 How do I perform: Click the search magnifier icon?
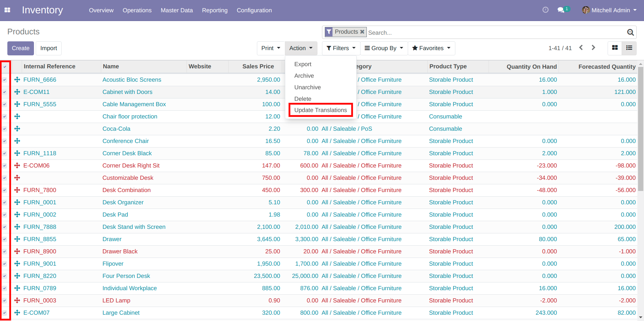click(630, 33)
